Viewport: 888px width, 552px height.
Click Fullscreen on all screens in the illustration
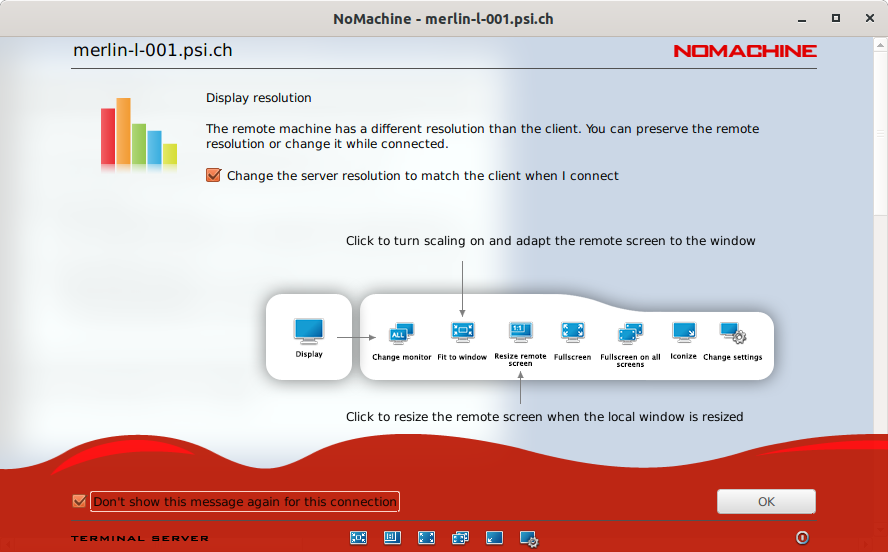(x=630, y=334)
